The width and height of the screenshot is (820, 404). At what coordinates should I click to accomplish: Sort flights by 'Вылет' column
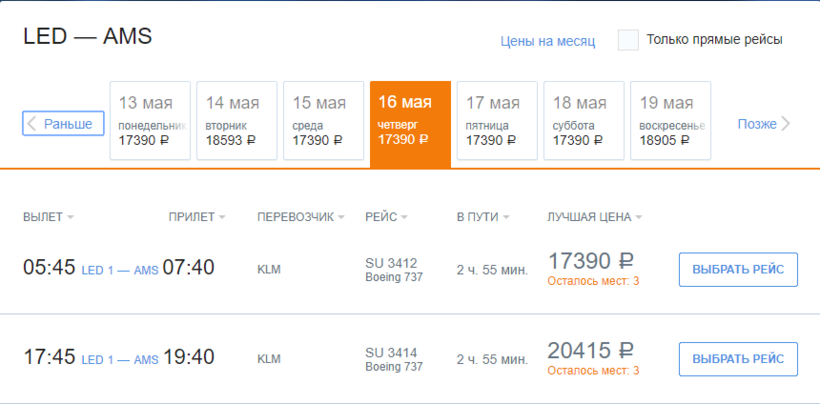48,217
